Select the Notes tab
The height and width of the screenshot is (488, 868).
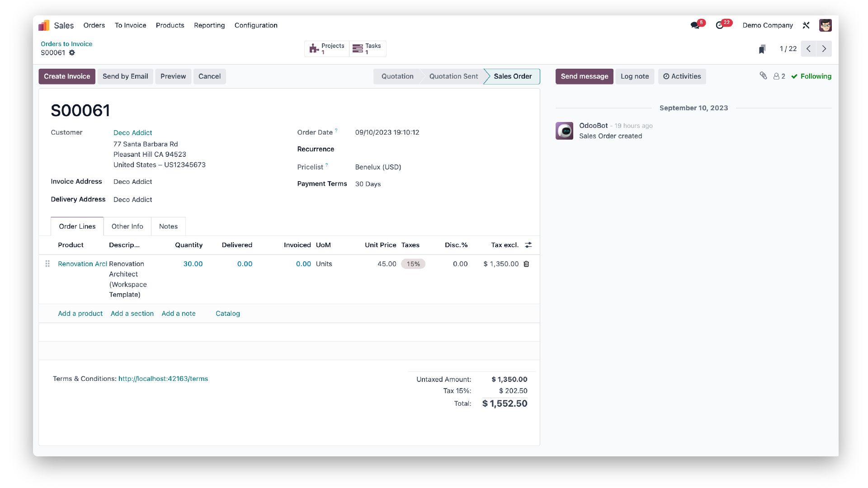pyautogui.click(x=168, y=226)
